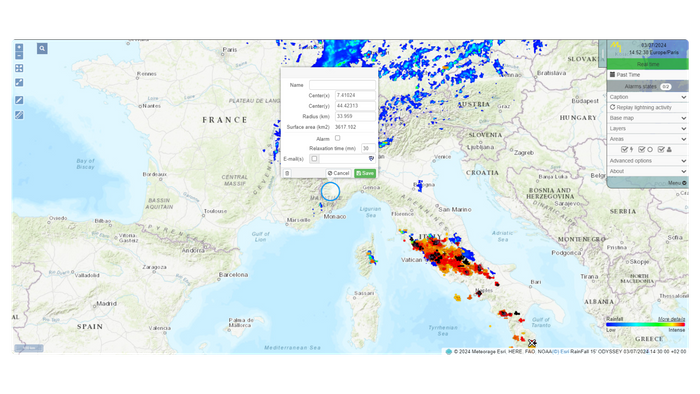
Task: Click the side panel drag handle
Action: [x=602, y=54]
